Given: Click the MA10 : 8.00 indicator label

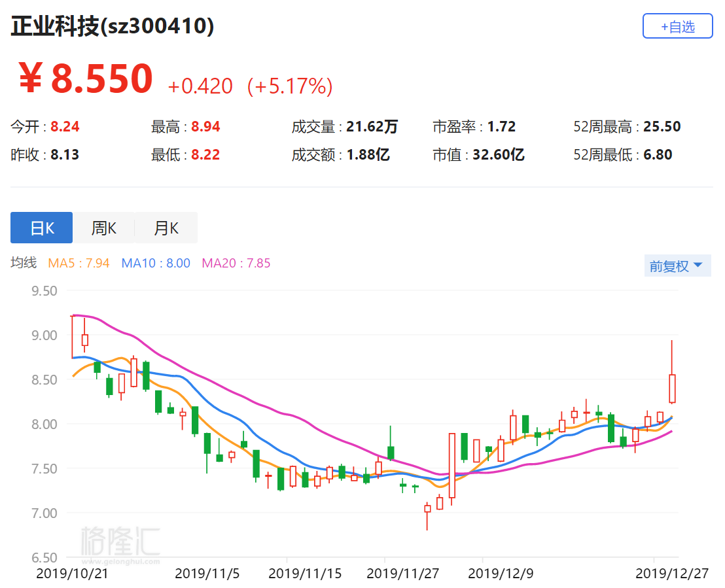Looking at the screenshot, I should (156, 263).
